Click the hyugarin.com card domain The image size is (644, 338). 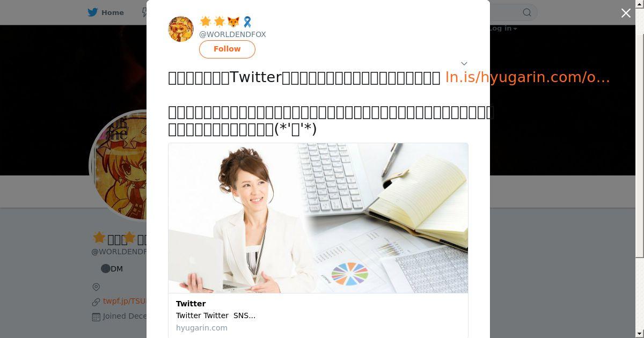coord(202,328)
